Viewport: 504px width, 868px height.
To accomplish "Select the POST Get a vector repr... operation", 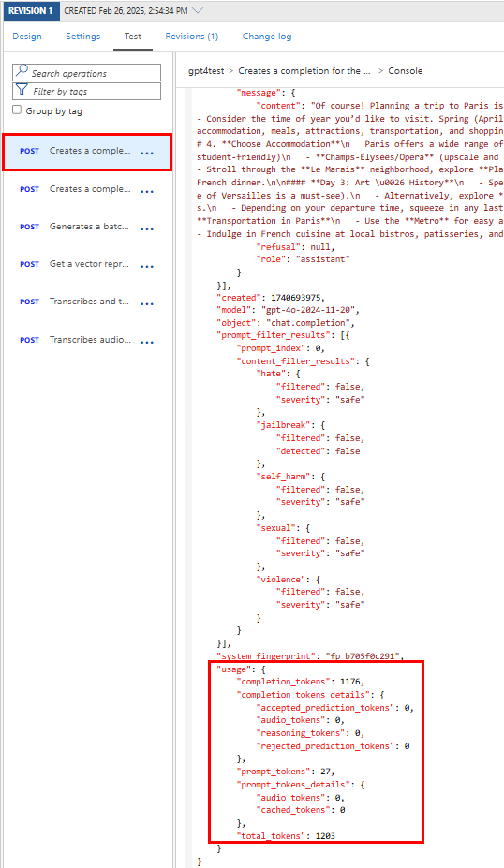I will 87,264.
